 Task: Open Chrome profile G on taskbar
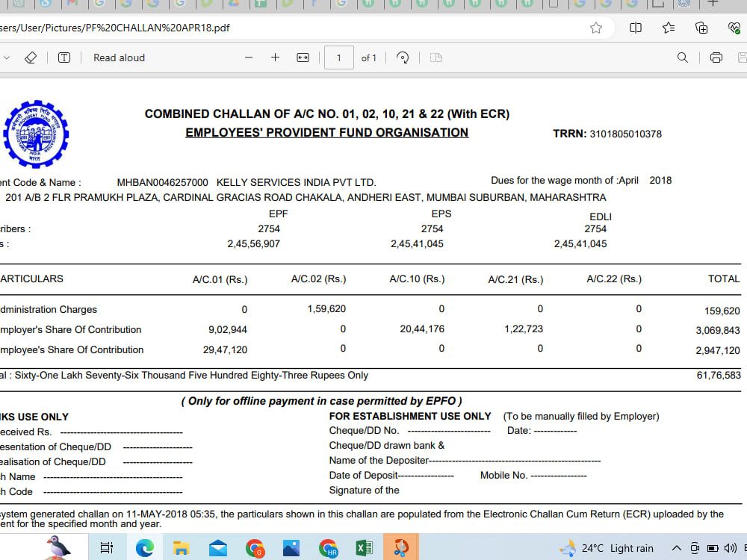click(x=255, y=548)
